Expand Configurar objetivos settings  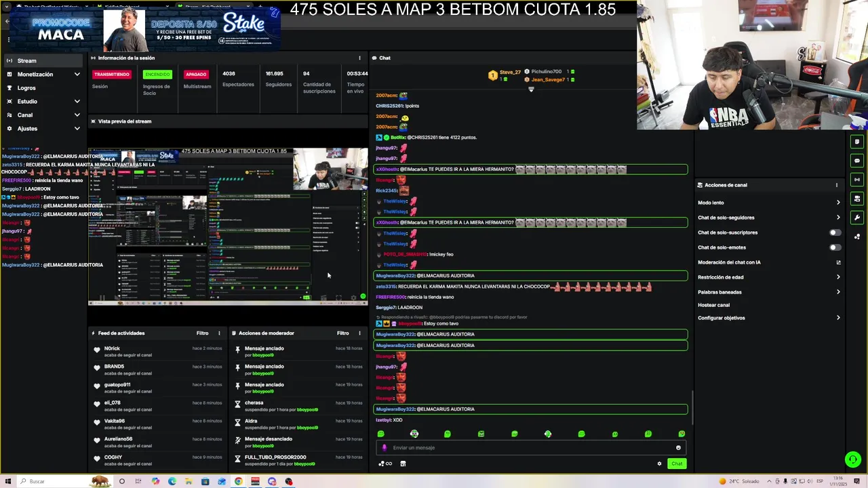(x=838, y=318)
